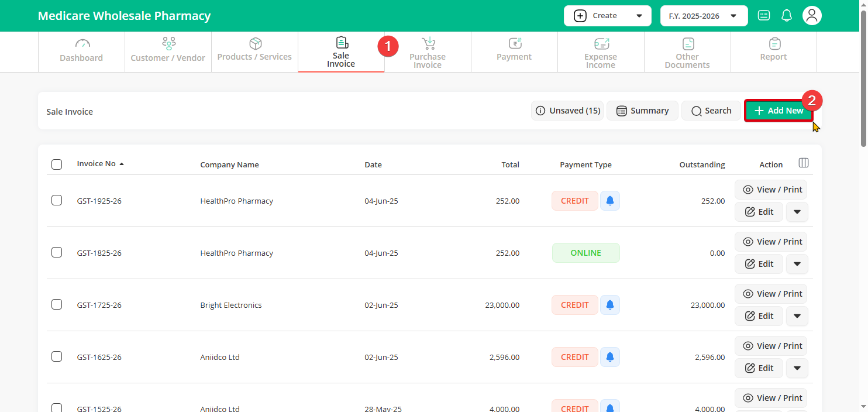868x412 pixels.
Task: Open the Dashboard gauge icon
Action: [81, 44]
